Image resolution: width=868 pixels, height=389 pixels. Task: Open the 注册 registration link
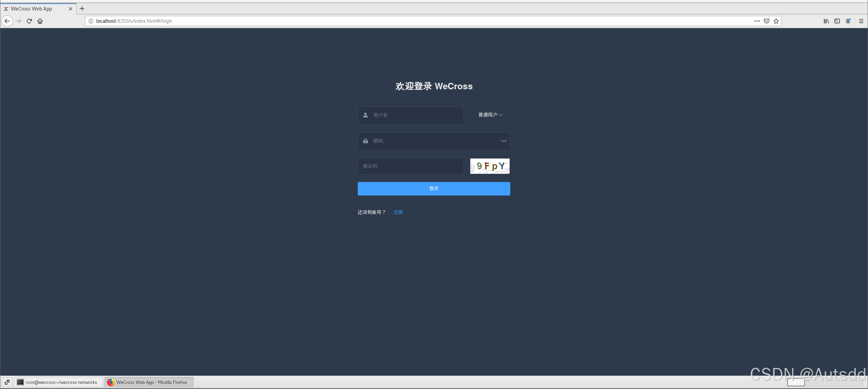tap(397, 212)
